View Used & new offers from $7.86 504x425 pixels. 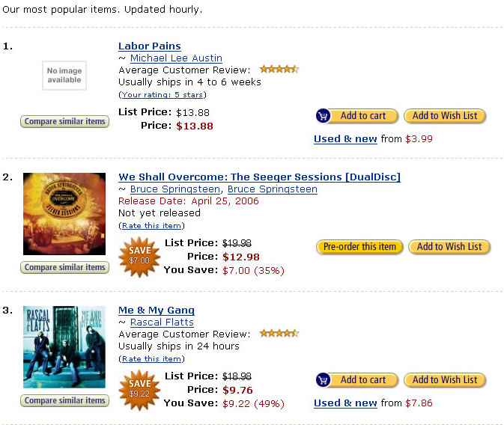tap(345, 403)
